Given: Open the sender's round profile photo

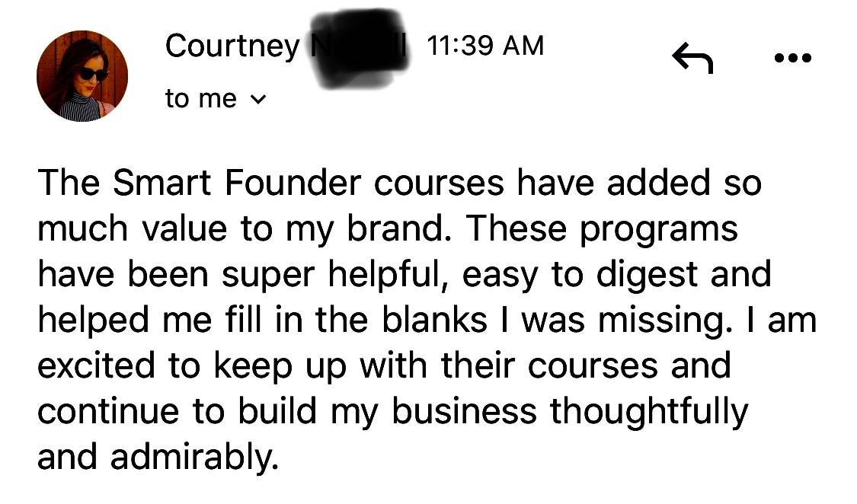Looking at the screenshot, I should tap(82, 76).
